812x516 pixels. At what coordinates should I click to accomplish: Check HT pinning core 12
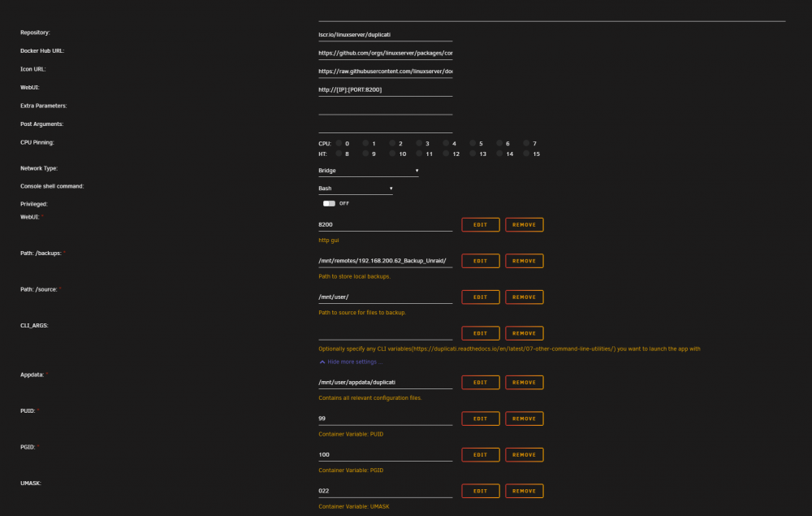(446, 154)
